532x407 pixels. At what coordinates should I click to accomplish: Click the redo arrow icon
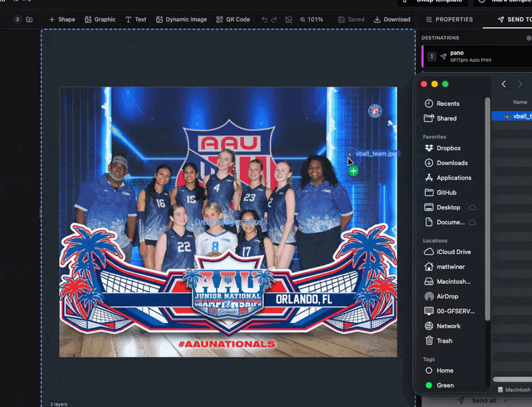pyautogui.click(x=274, y=20)
